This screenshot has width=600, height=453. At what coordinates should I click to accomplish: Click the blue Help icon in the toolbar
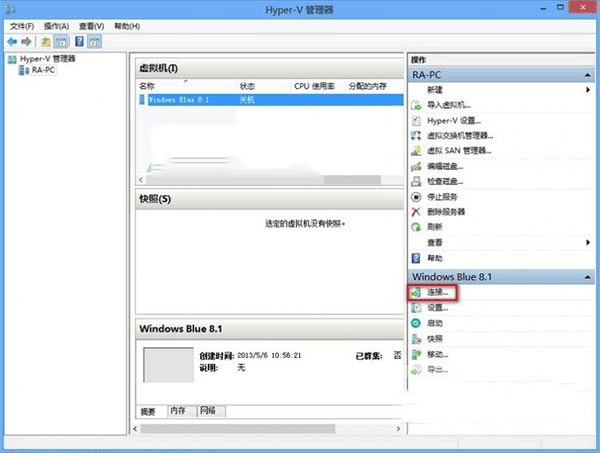coord(79,41)
